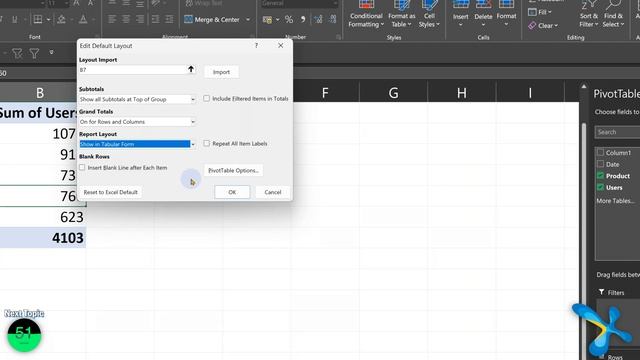Open the Font group dialog launcher

pos(97,37)
